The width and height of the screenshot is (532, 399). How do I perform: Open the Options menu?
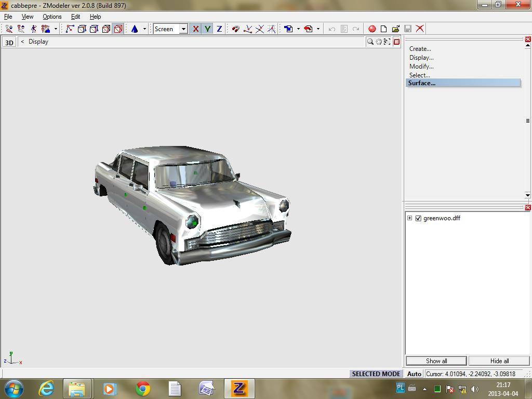(52, 17)
